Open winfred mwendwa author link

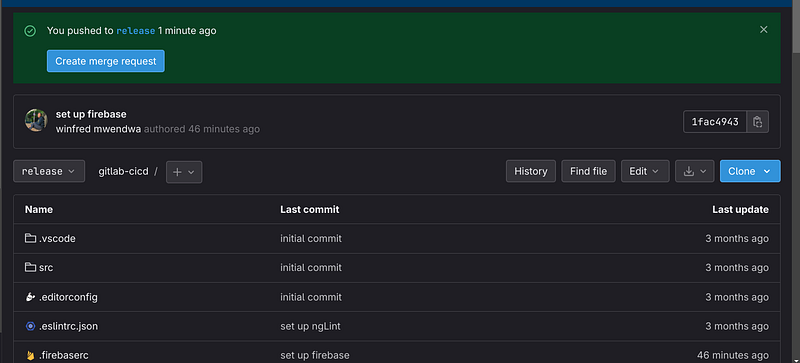(x=98, y=129)
